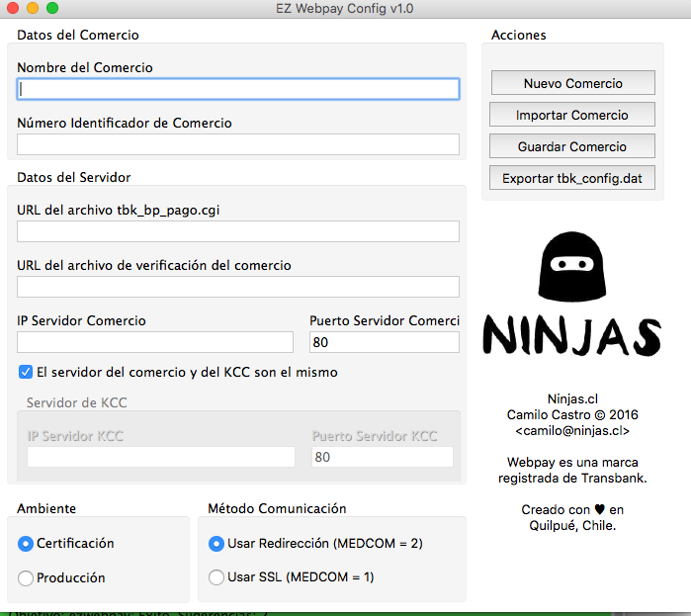691x616 pixels.
Task: Click the Datos del Comercio heading
Action: coord(78,35)
